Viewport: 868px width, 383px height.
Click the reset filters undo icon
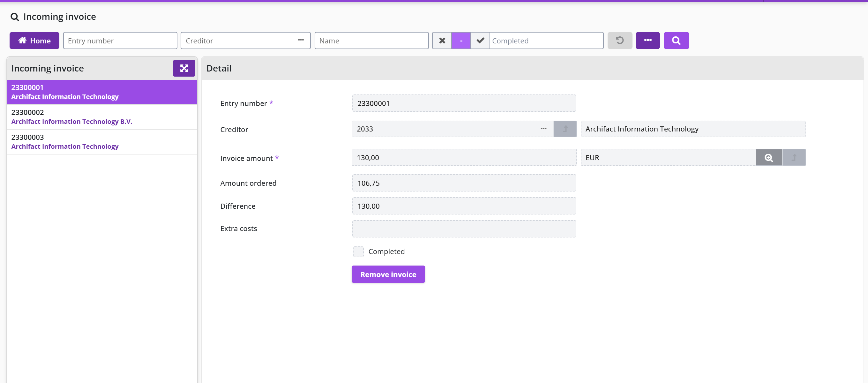click(x=620, y=41)
